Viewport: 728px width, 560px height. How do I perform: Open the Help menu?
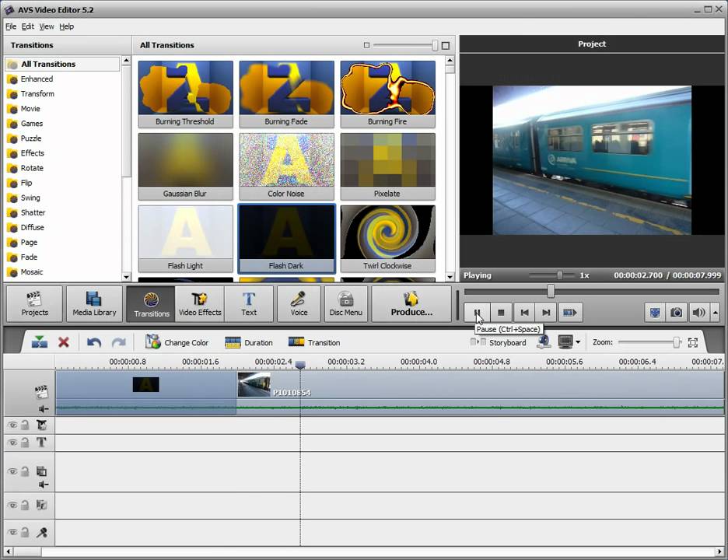pos(67,26)
